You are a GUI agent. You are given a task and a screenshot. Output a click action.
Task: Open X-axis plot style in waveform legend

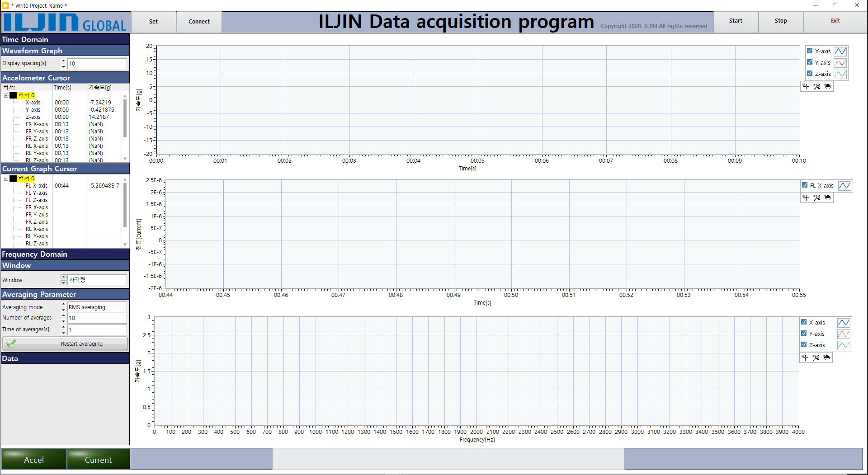pos(840,51)
